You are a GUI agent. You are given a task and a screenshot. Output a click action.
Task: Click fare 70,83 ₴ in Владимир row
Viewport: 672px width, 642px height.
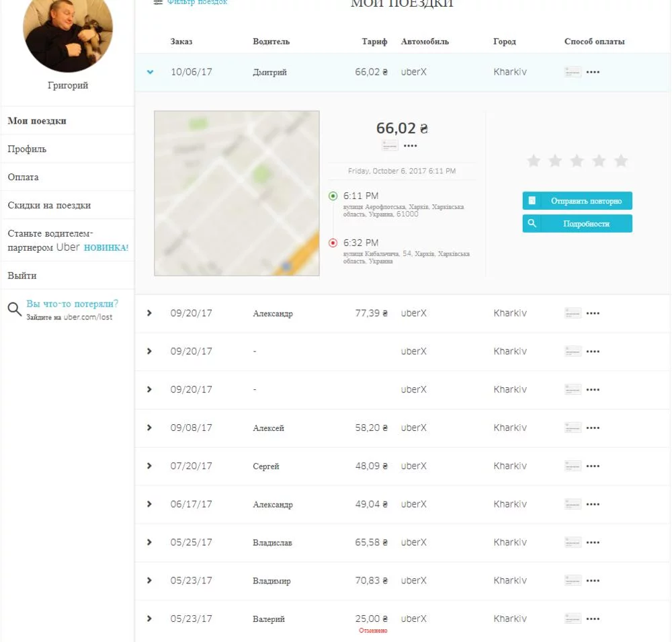coord(371,580)
